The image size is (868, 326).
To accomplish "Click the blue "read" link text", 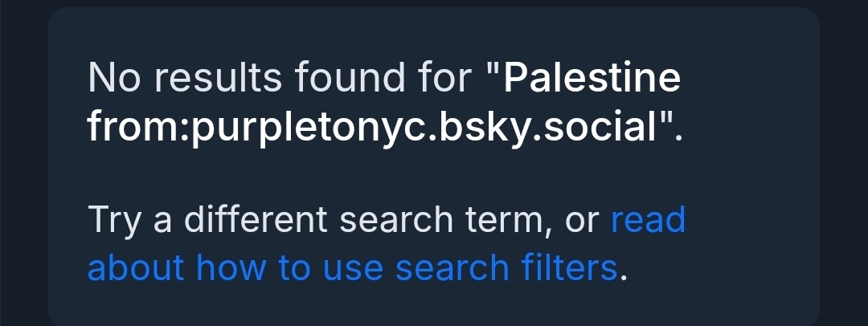I will (x=649, y=220).
